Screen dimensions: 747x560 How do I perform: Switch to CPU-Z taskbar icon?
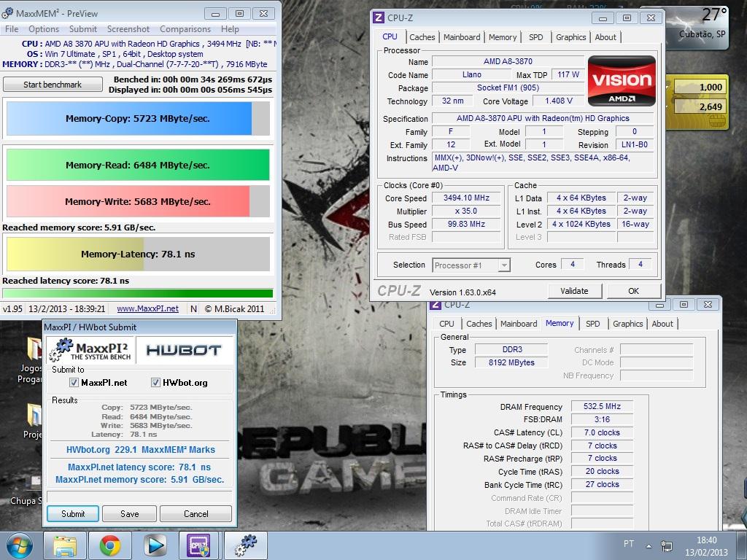[199, 545]
